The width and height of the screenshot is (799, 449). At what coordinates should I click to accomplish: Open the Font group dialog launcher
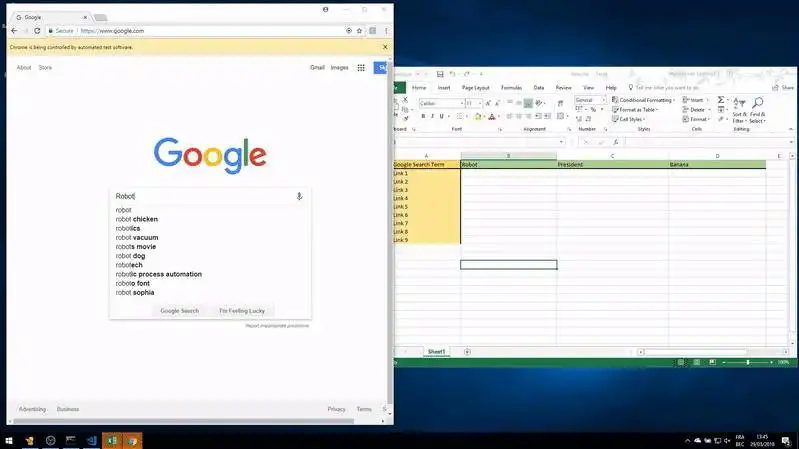(x=500, y=129)
